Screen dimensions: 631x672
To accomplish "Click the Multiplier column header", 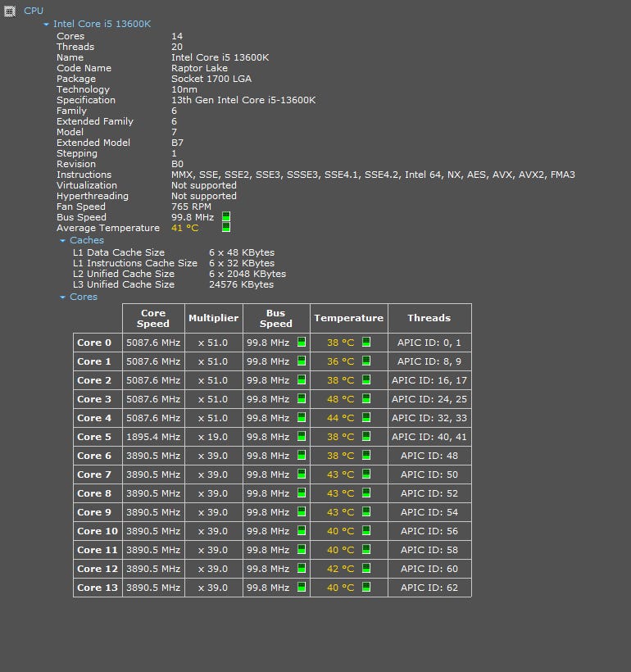I will coord(214,319).
